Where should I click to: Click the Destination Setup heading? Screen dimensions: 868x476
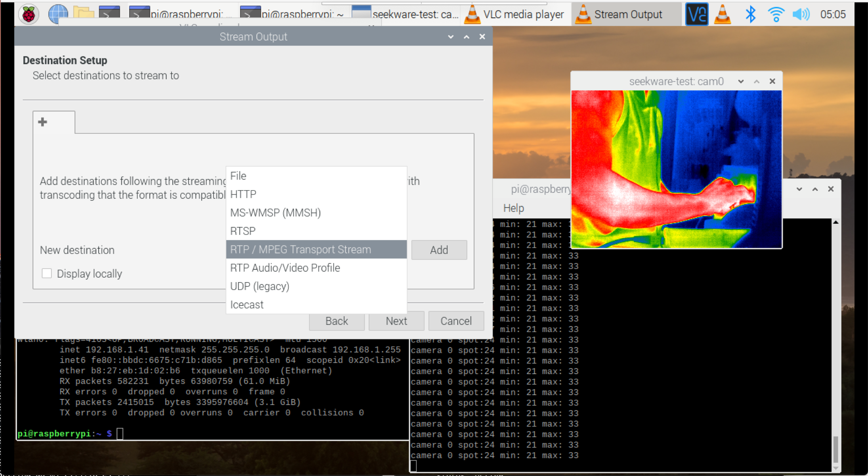(x=65, y=60)
